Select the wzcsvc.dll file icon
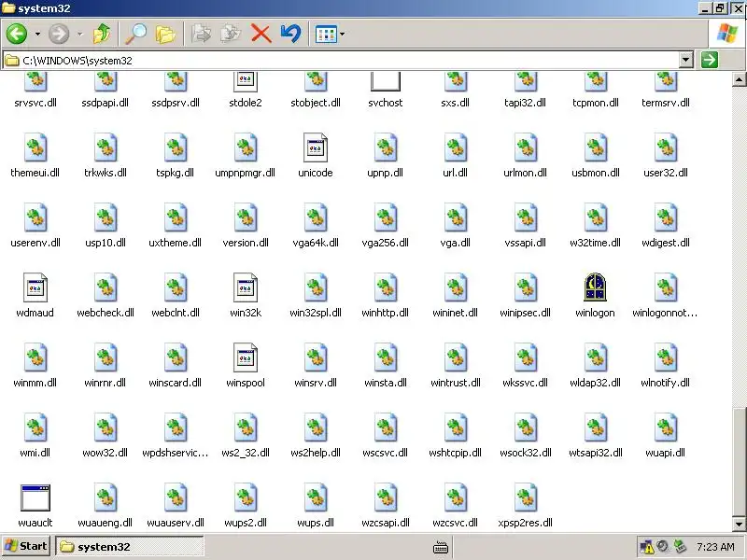747x560 pixels. pyautogui.click(x=456, y=497)
